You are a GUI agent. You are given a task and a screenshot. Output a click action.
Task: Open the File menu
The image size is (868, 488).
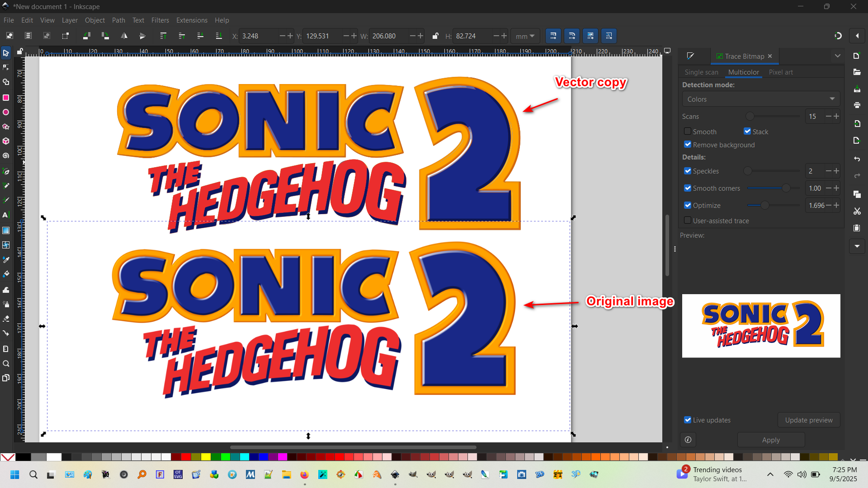pyautogui.click(x=9, y=20)
